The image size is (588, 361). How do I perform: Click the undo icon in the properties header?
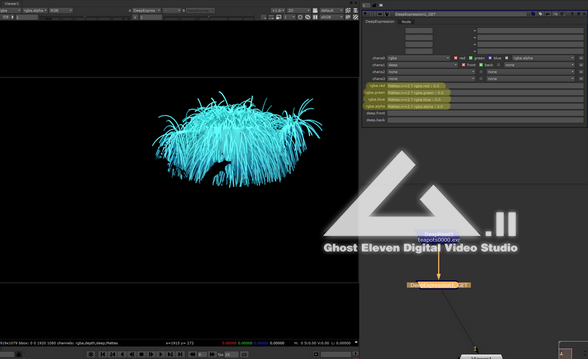548,14
